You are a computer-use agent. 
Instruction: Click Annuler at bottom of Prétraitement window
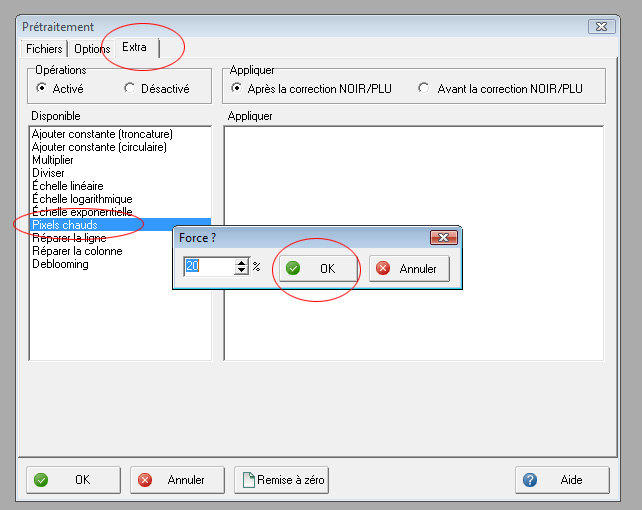tap(177, 480)
